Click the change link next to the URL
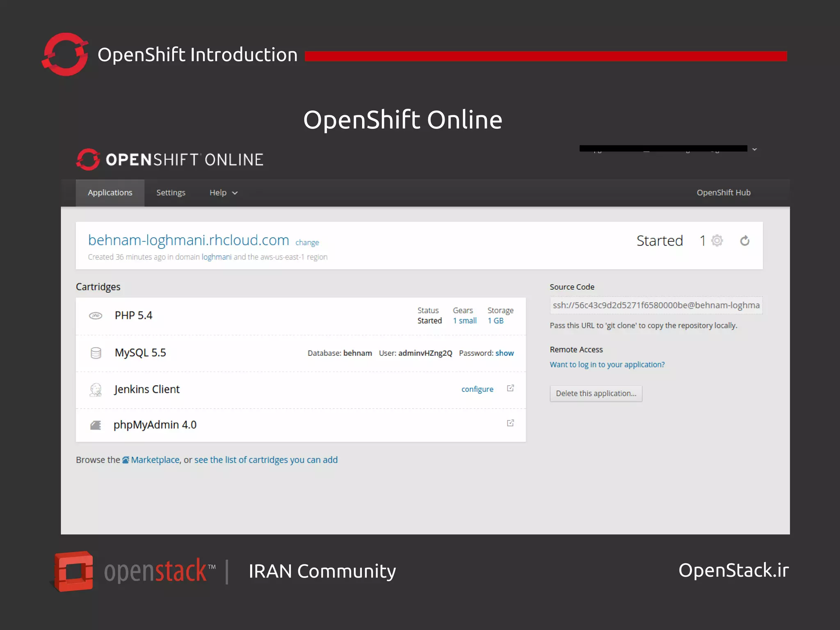Screen dimensions: 840x630 pyautogui.click(x=307, y=242)
